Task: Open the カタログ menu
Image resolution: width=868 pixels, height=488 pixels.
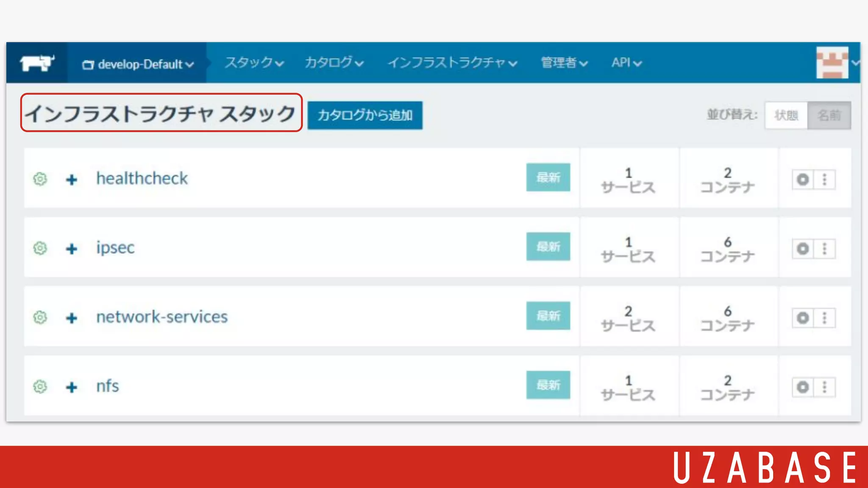Action: 334,63
